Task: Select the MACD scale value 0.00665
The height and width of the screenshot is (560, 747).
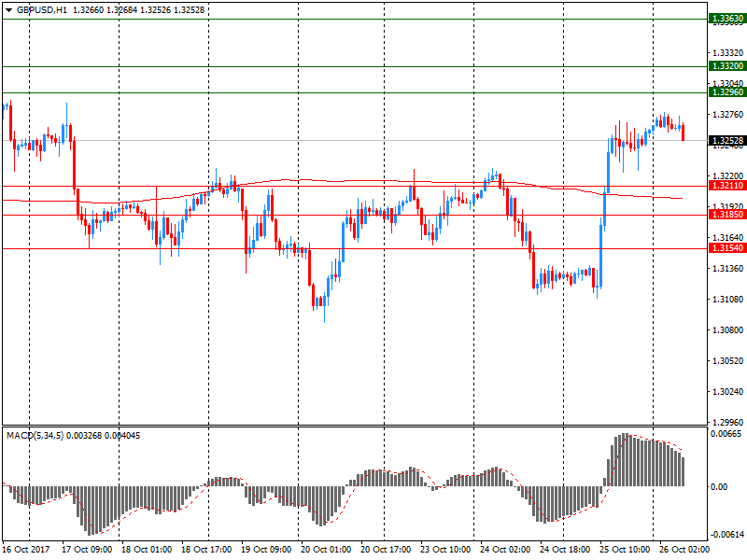Action: (x=726, y=434)
